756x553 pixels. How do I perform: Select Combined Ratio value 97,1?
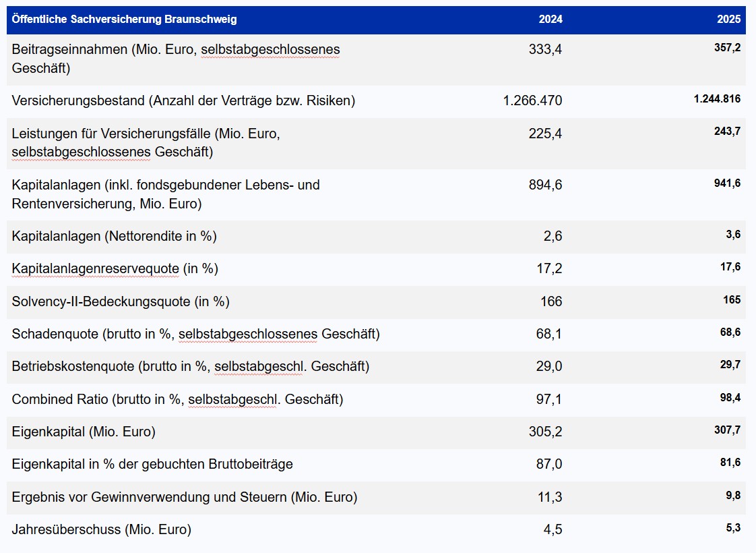tap(549, 399)
